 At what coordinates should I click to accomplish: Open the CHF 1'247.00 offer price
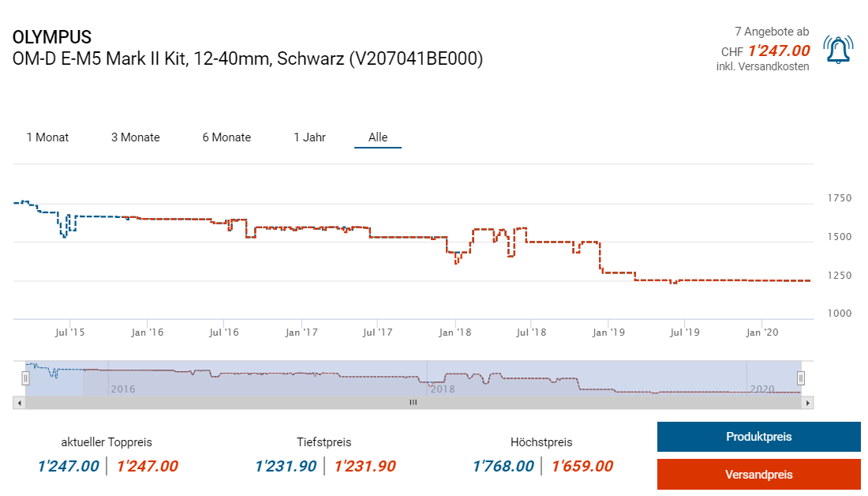pyautogui.click(x=778, y=51)
